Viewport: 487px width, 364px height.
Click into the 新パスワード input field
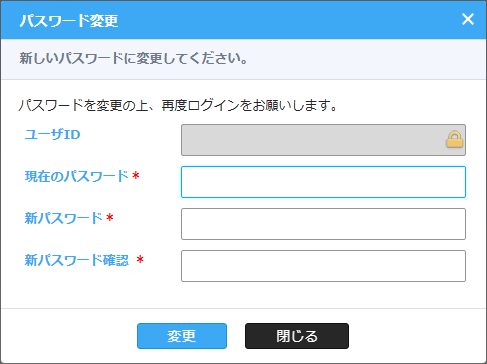(x=323, y=224)
